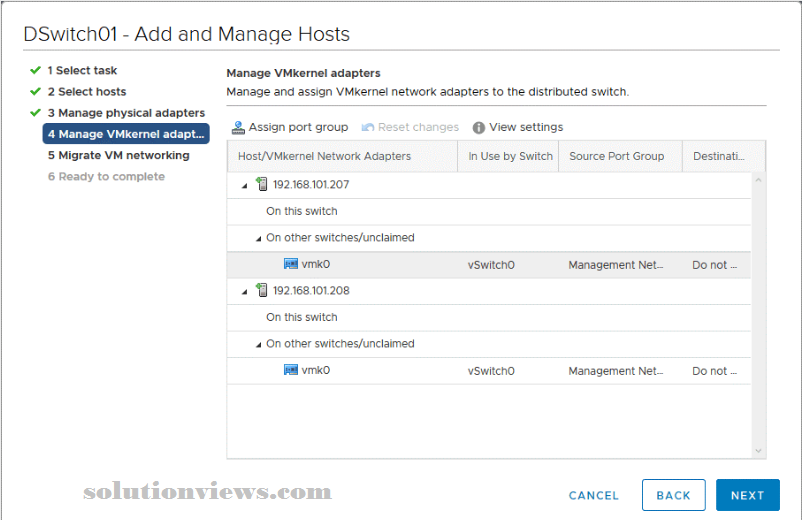Image resolution: width=802 pixels, height=520 pixels.
Task: Click the Reset changes arrow icon
Action: [367, 127]
